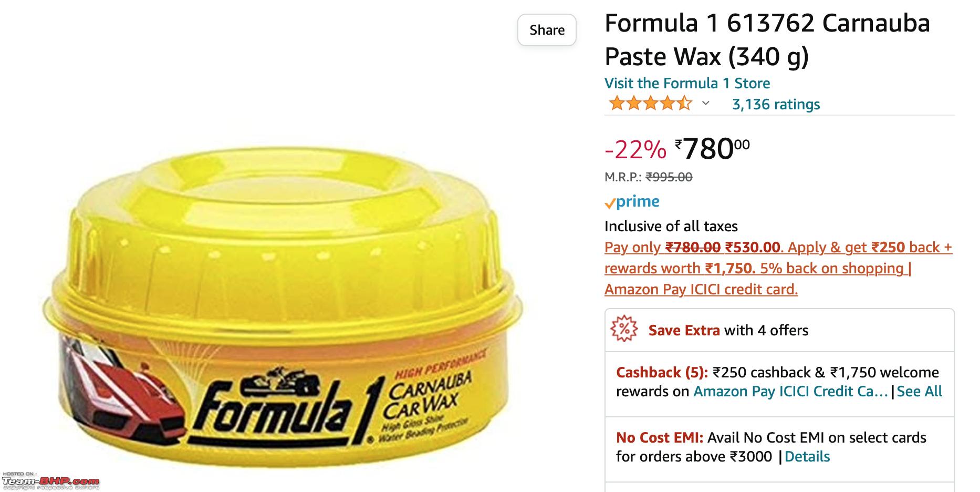Click the Cashback (5) heading

[x=662, y=372]
